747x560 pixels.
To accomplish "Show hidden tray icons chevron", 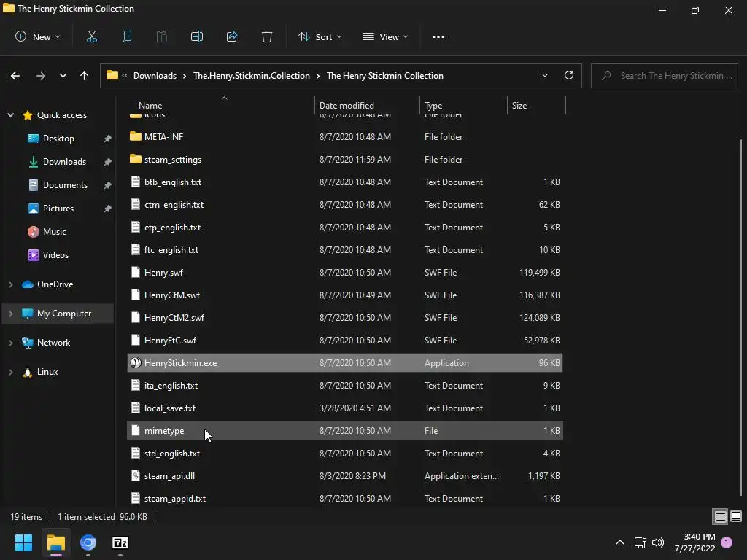I will (620, 542).
